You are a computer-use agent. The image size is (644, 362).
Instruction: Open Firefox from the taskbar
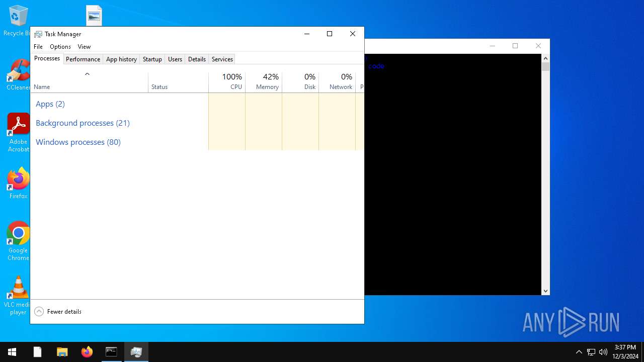click(87, 352)
